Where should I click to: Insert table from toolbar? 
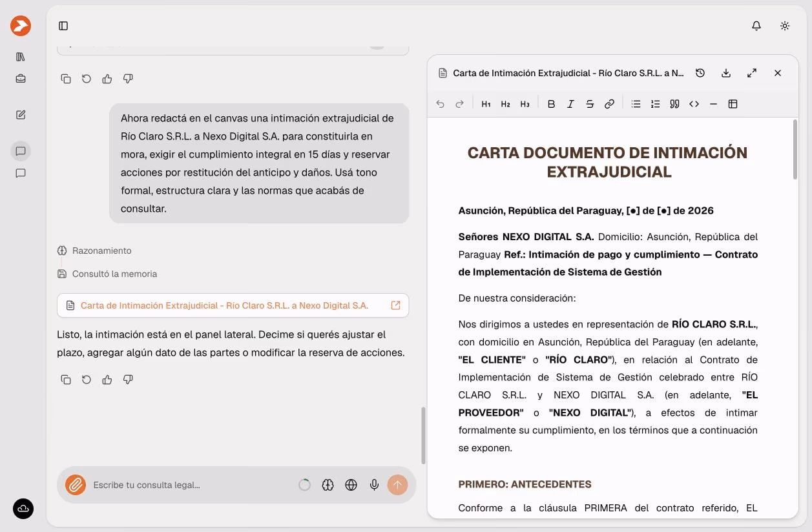point(733,104)
